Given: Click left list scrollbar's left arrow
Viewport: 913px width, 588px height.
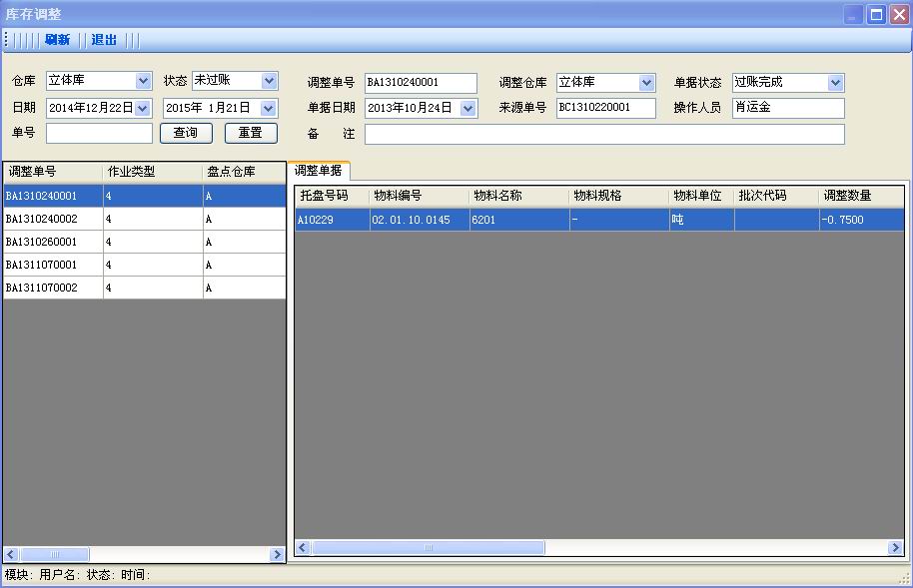Looking at the screenshot, I should 10,554.
